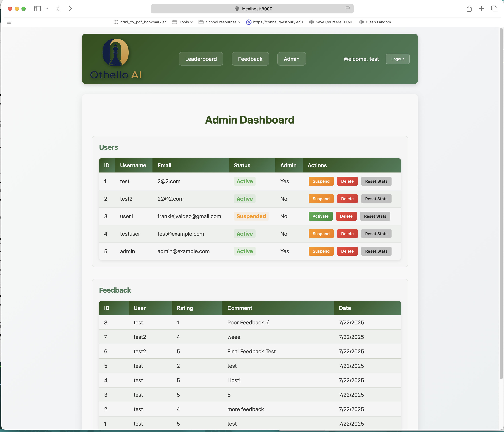Open the sidebar options chevron
This screenshot has height=432, width=504.
coord(47,9)
